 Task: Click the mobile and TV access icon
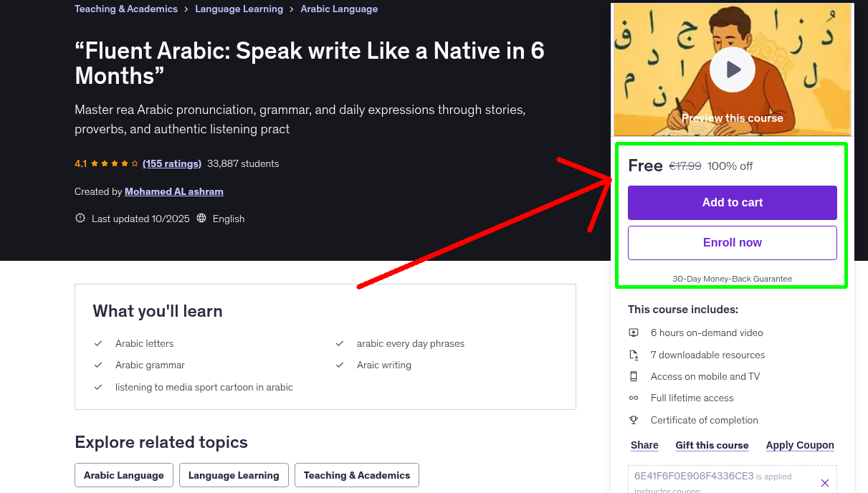click(634, 375)
